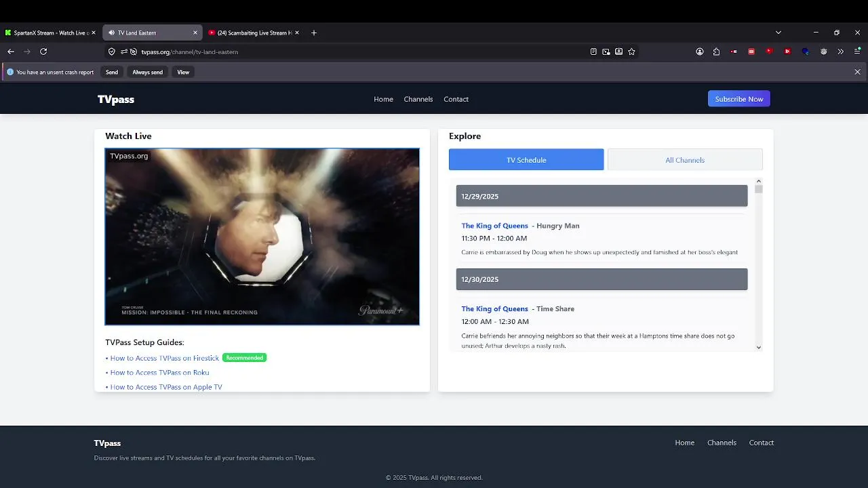Open site permissions icon in address bar
Viewport: 868px width, 488px height.
124,52
